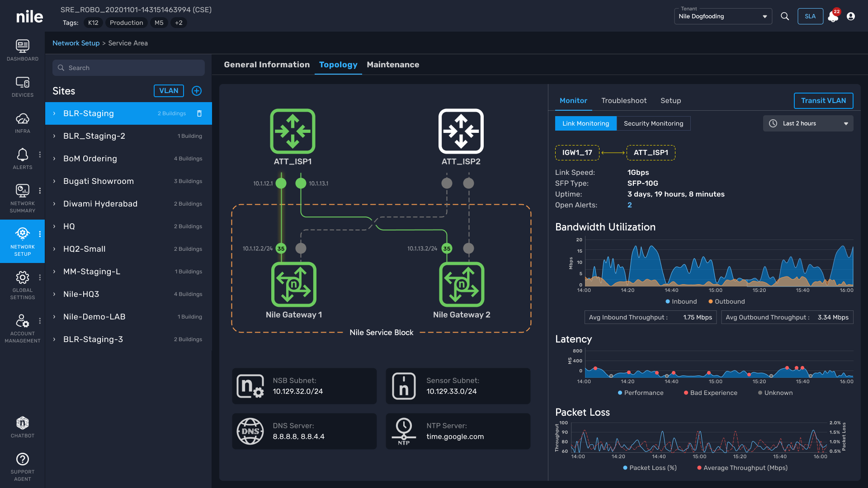Image resolution: width=868 pixels, height=488 pixels.
Task: Select the ATT_ISP2 router node
Action: point(461,131)
